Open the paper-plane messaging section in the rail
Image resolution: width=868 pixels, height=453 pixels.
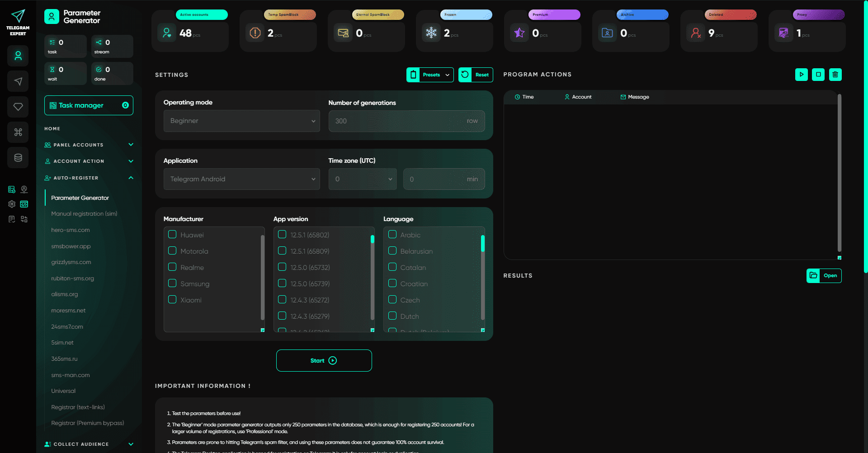pos(18,81)
